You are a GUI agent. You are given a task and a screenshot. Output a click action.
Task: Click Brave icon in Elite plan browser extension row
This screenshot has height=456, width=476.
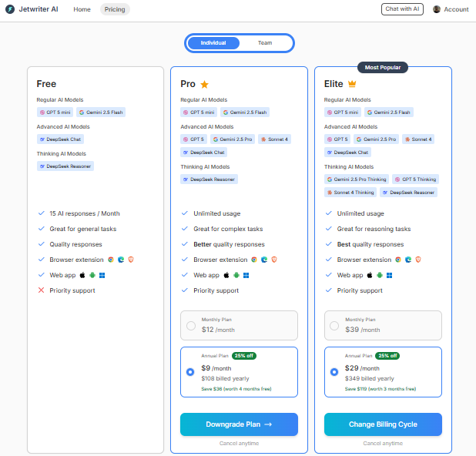coord(418,260)
